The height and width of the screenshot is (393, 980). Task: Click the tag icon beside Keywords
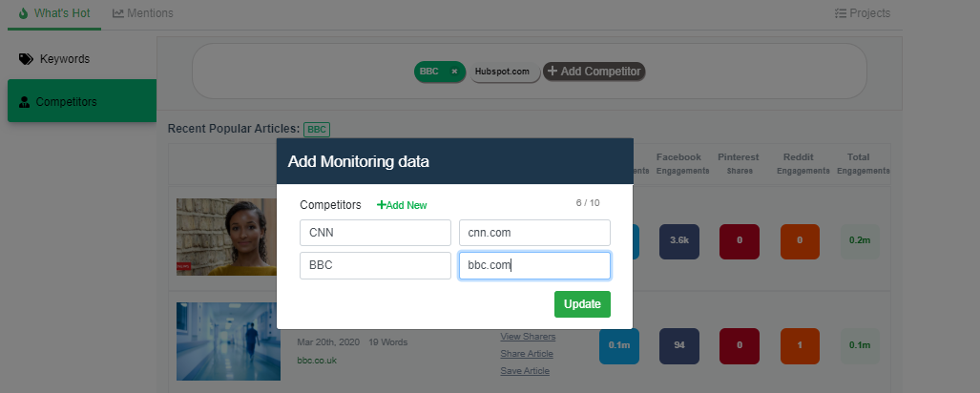(26, 59)
